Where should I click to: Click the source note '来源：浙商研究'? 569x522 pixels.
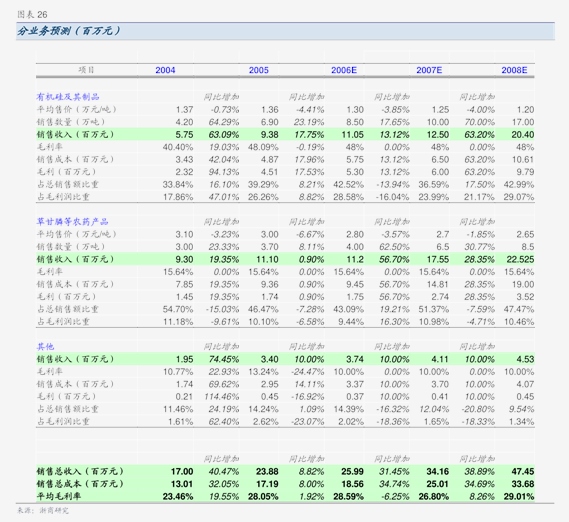click(43, 510)
